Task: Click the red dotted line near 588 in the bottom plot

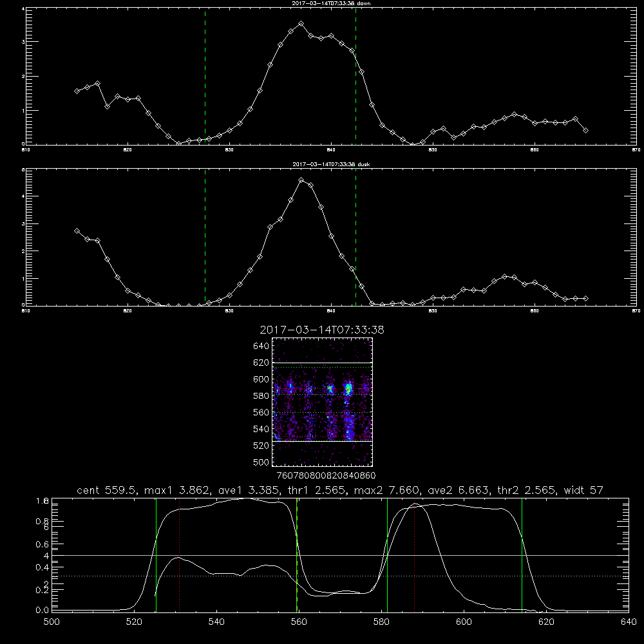Action: point(414,555)
